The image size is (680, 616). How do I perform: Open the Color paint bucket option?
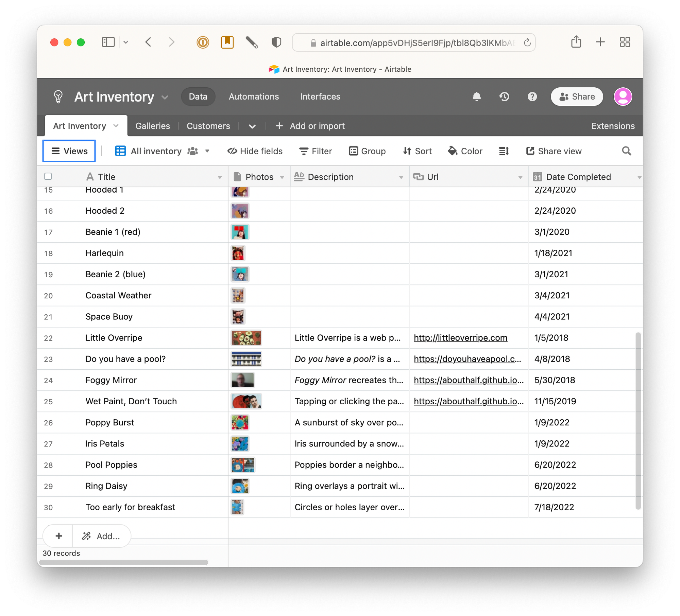point(465,151)
